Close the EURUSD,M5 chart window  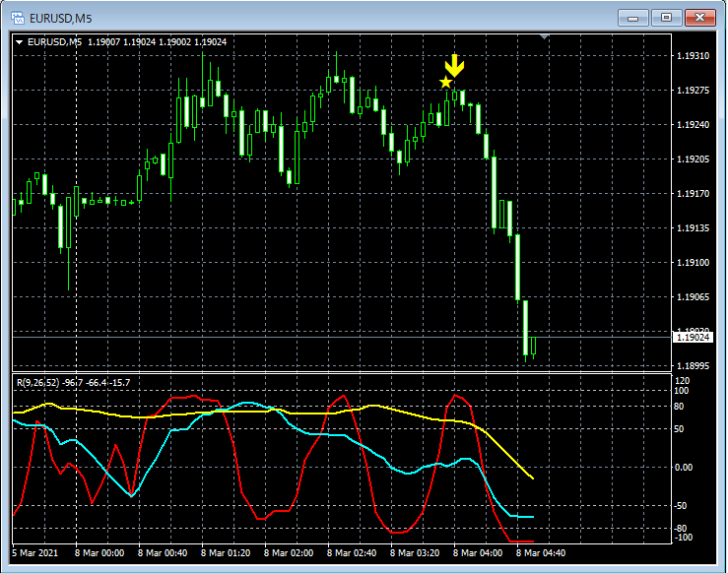(x=699, y=18)
